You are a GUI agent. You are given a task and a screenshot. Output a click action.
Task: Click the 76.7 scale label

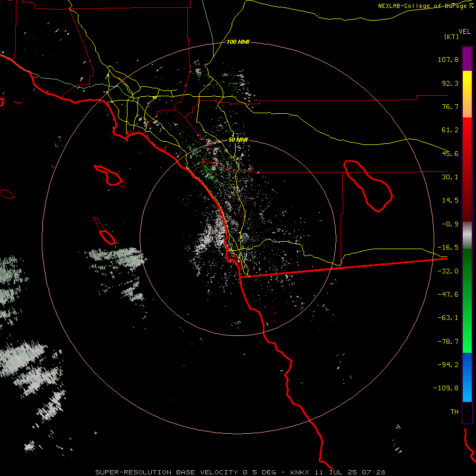pos(450,106)
